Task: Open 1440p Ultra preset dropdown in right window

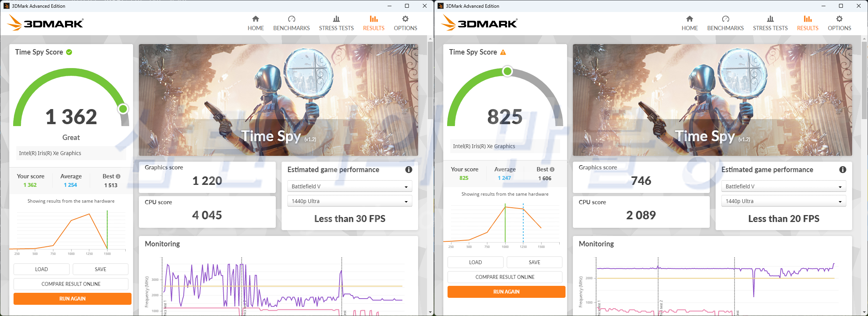Action: pos(784,201)
